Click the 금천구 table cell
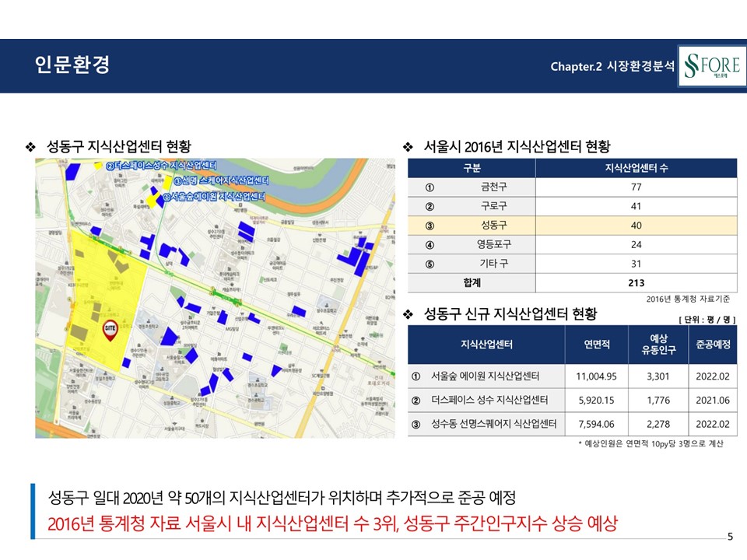 pos(493,187)
